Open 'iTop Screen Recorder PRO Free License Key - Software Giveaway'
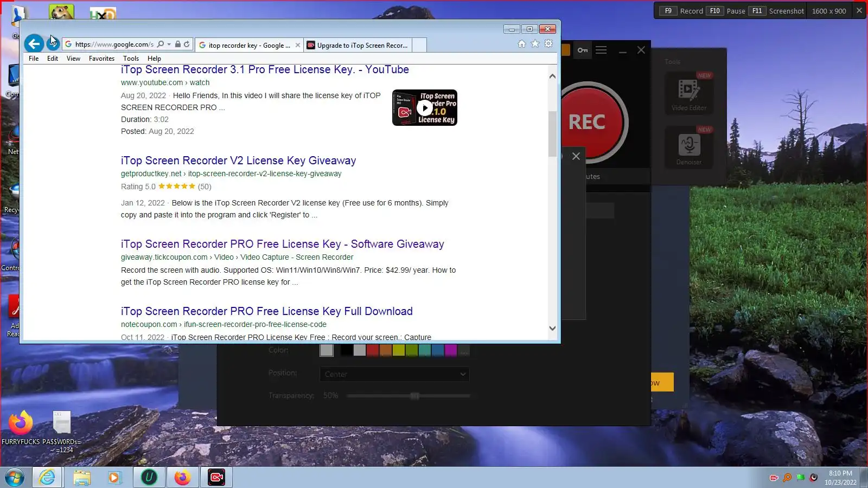This screenshot has width=868, height=488. point(282,244)
